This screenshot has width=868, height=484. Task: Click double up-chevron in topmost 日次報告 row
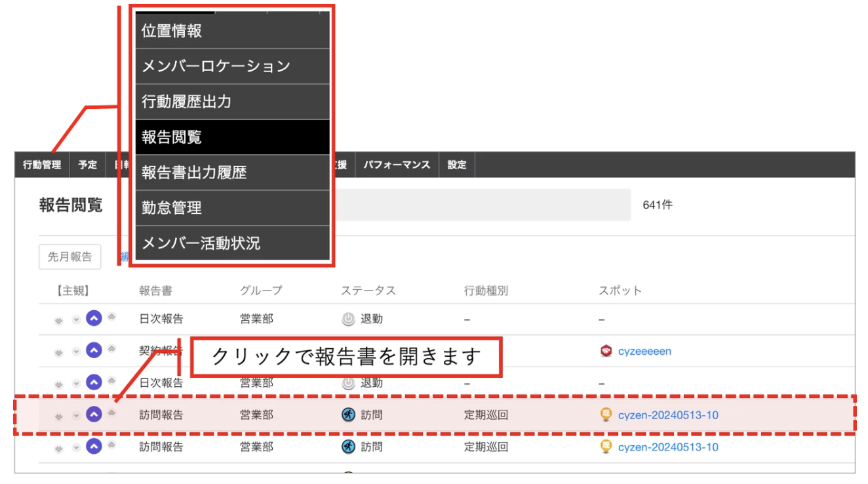pyautogui.click(x=111, y=317)
